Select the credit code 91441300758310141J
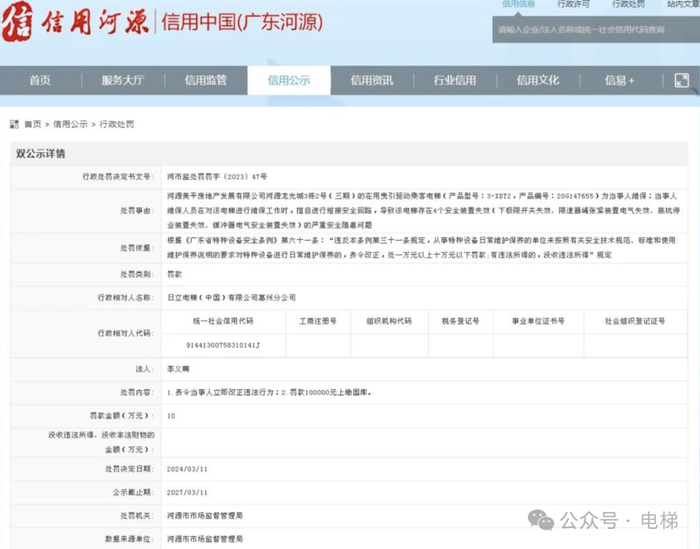 [x=223, y=345]
